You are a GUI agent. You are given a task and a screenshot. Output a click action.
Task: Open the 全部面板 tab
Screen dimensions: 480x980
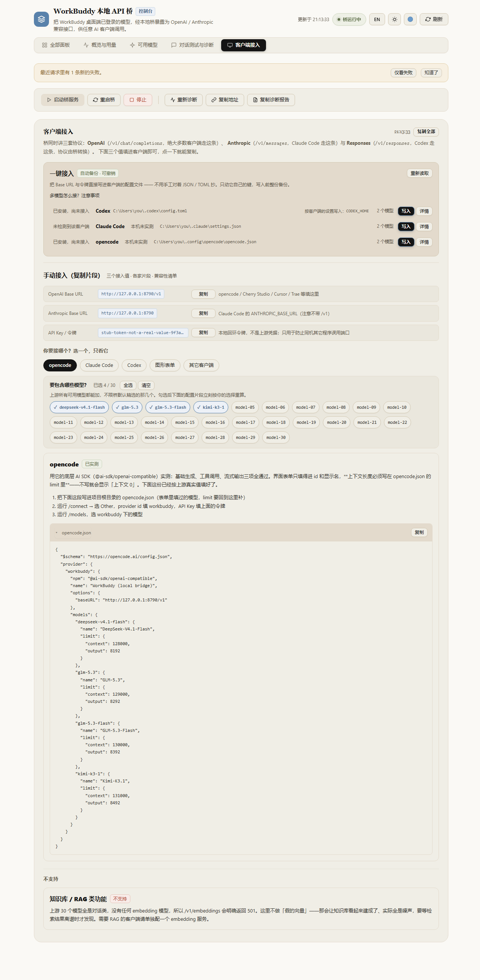coord(56,45)
